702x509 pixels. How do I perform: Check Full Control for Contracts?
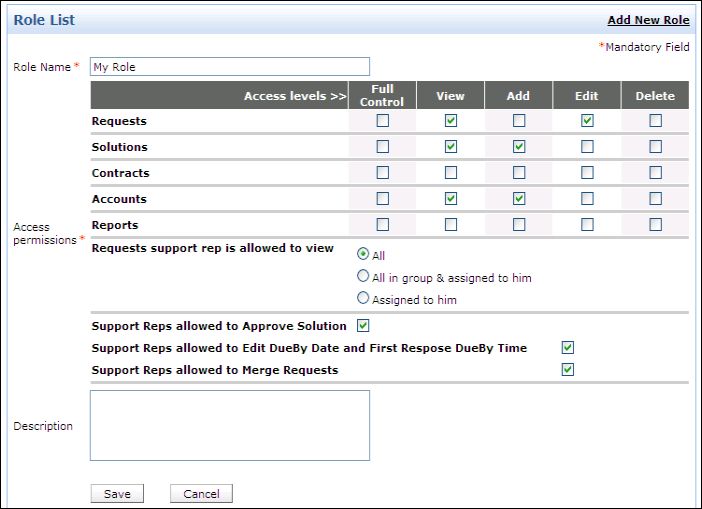tap(382, 173)
